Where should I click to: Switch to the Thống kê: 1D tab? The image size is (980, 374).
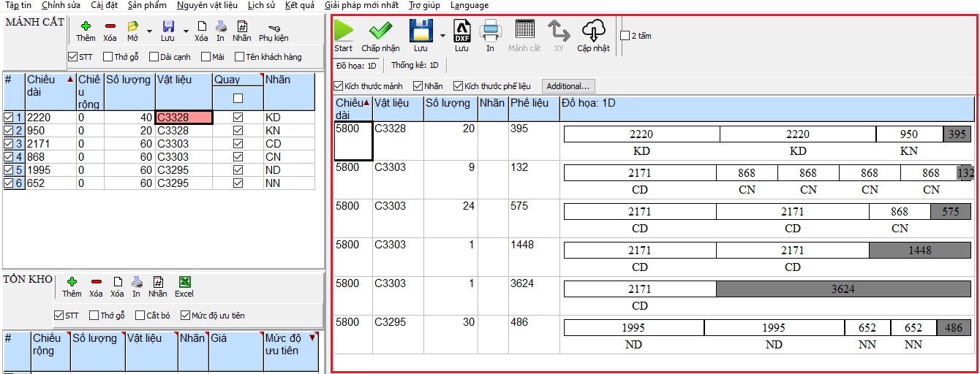click(x=414, y=66)
